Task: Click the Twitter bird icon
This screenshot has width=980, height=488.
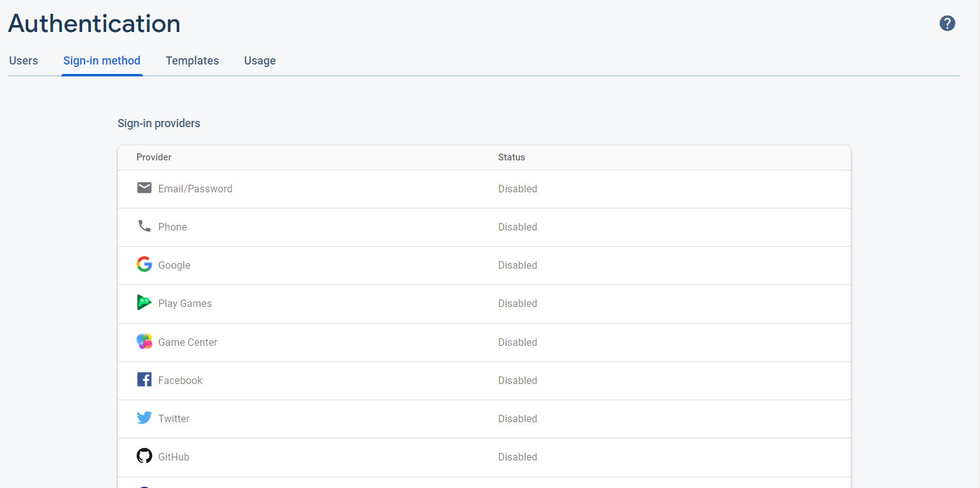Action: tap(144, 418)
